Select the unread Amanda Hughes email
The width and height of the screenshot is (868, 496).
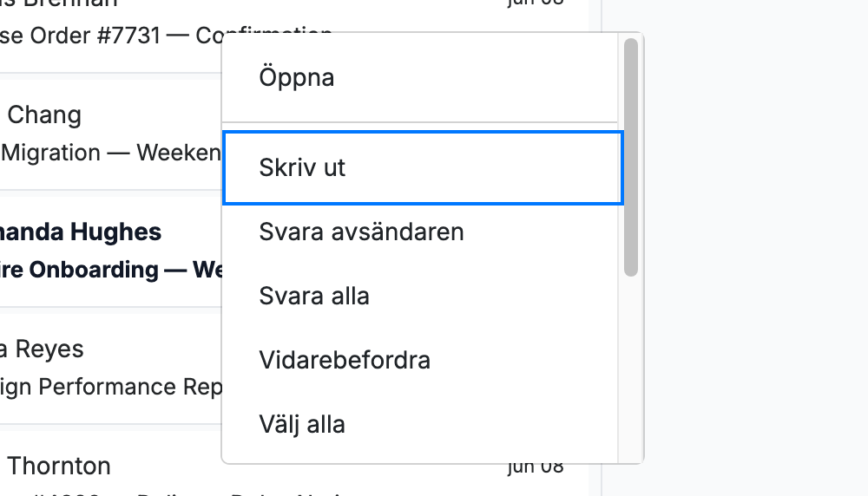click(x=80, y=232)
